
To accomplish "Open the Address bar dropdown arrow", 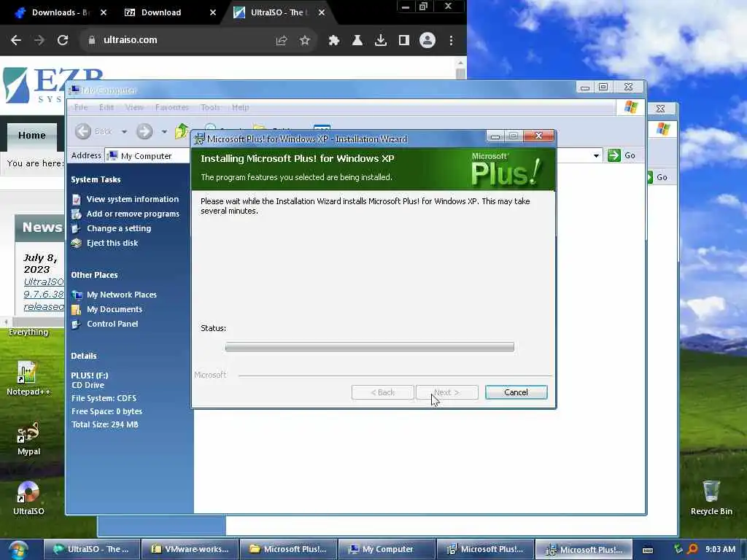I will point(596,156).
